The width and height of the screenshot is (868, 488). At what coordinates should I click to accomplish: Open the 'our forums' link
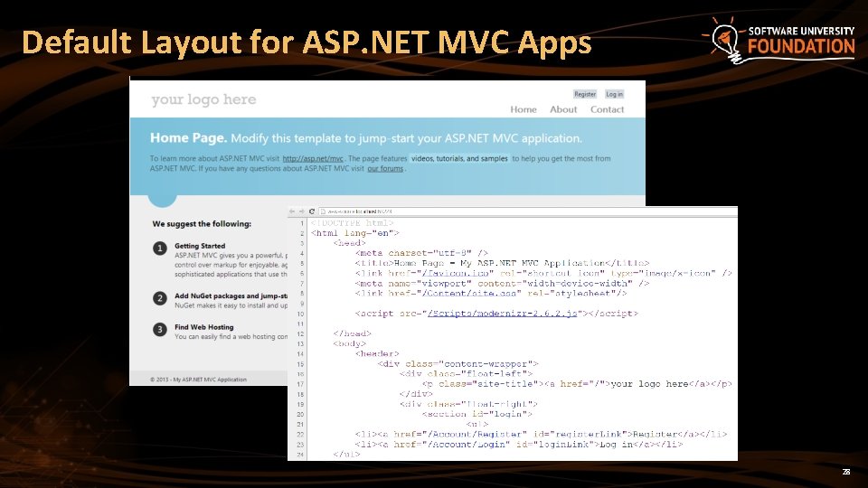click(x=385, y=169)
